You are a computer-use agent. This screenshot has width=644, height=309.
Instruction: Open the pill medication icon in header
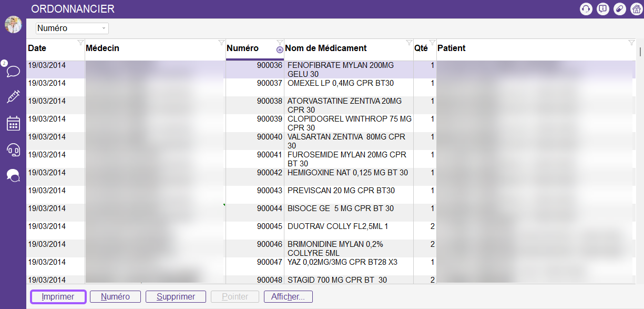619,9
